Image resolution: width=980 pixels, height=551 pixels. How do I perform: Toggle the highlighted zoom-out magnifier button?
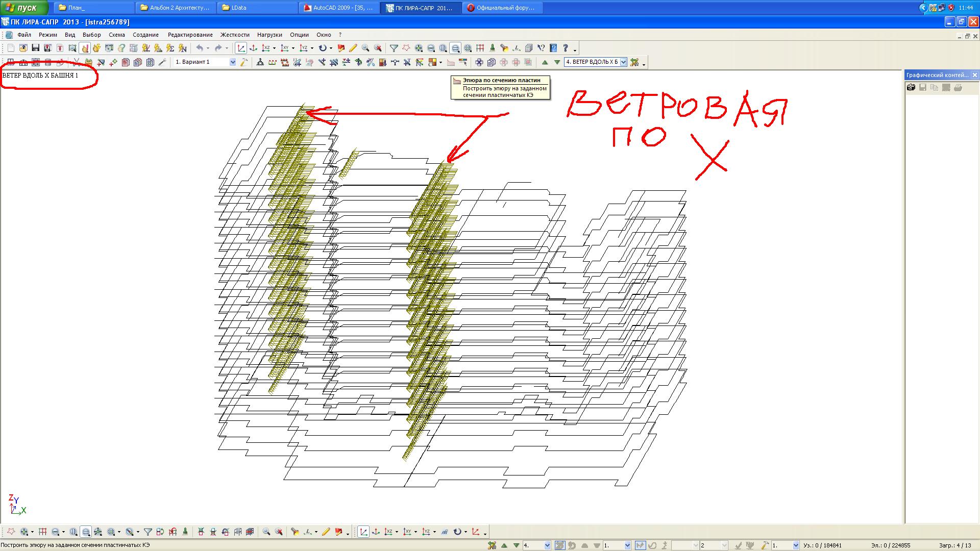[455, 48]
